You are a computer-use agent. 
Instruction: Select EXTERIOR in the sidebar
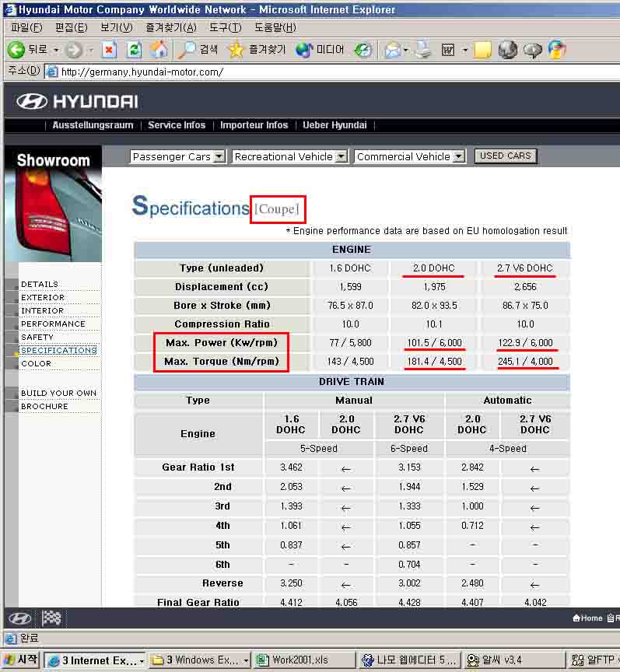coord(43,297)
